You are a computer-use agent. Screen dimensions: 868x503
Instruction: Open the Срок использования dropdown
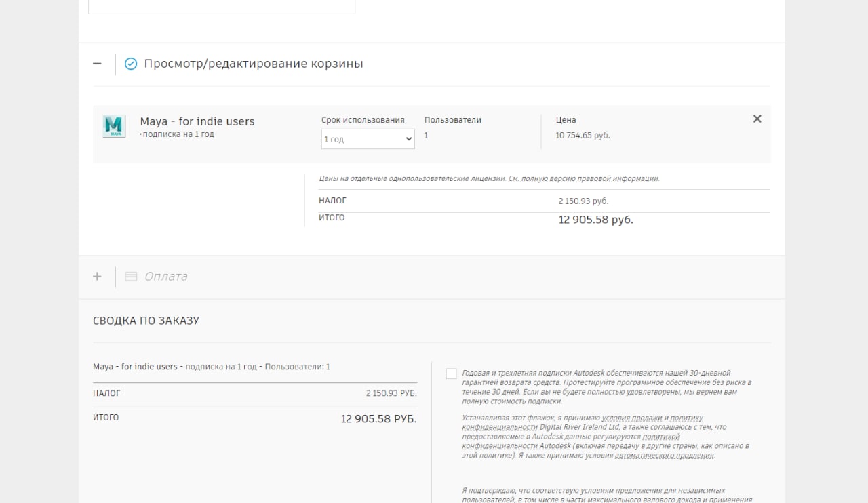368,139
